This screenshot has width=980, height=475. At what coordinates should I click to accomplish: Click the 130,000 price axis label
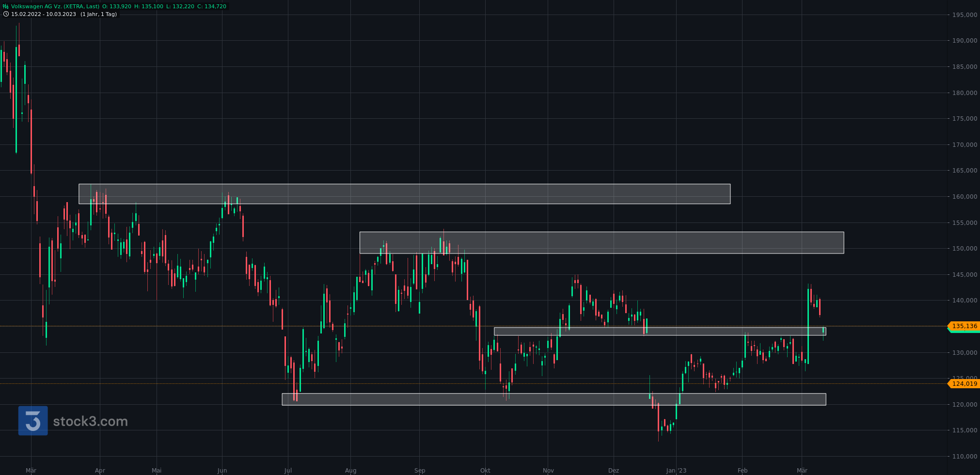coord(964,353)
